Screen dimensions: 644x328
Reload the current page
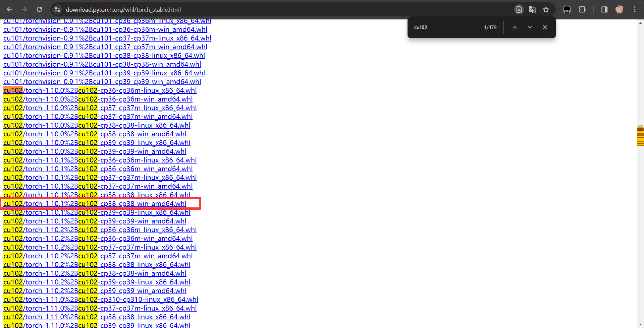[x=39, y=9]
